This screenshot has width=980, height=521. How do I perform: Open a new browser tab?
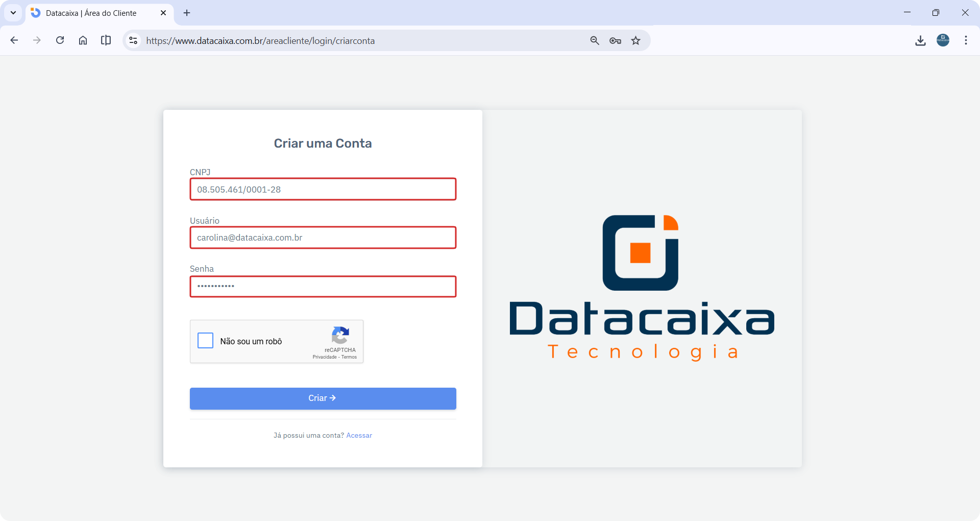click(x=186, y=13)
